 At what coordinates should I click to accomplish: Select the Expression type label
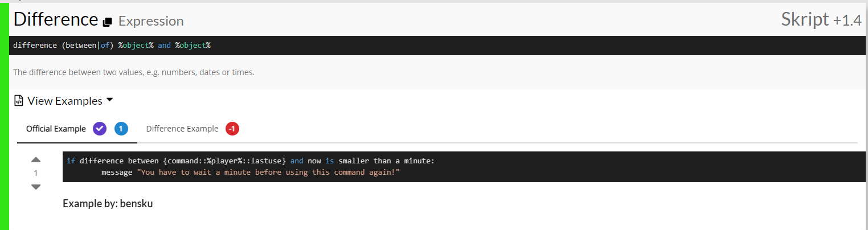pyautogui.click(x=151, y=22)
